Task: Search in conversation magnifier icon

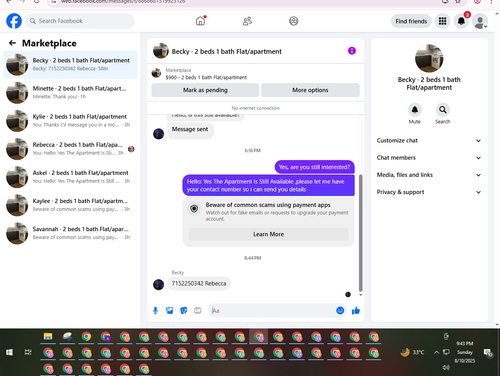Action: point(443,110)
